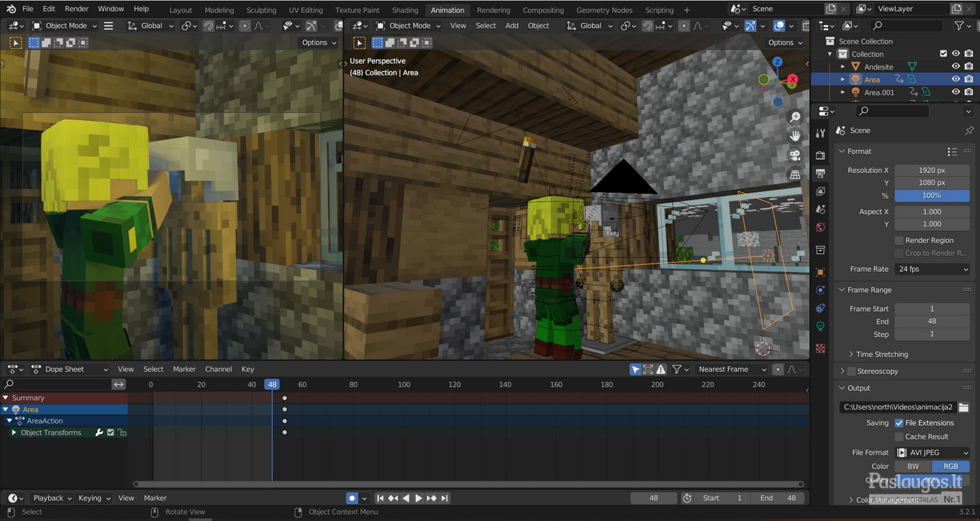Hide Area.001 in the viewport
Screen dimensions: 980x521
tap(955, 92)
